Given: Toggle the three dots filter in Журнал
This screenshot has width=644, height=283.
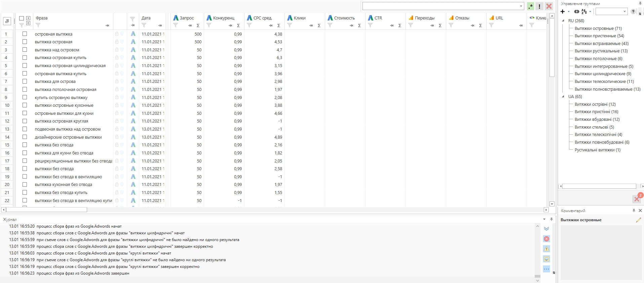Looking at the screenshot, I should (546, 269).
